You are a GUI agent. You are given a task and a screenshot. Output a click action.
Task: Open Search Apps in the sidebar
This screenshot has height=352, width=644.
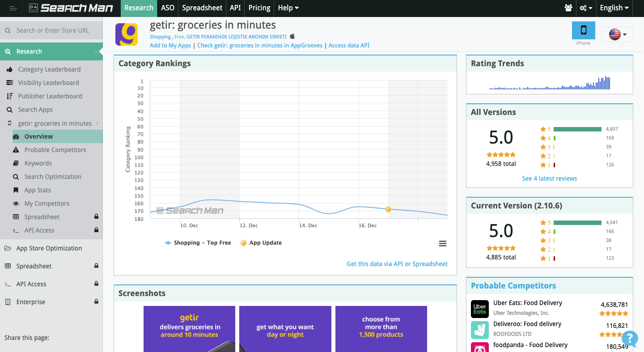point(35,110)
